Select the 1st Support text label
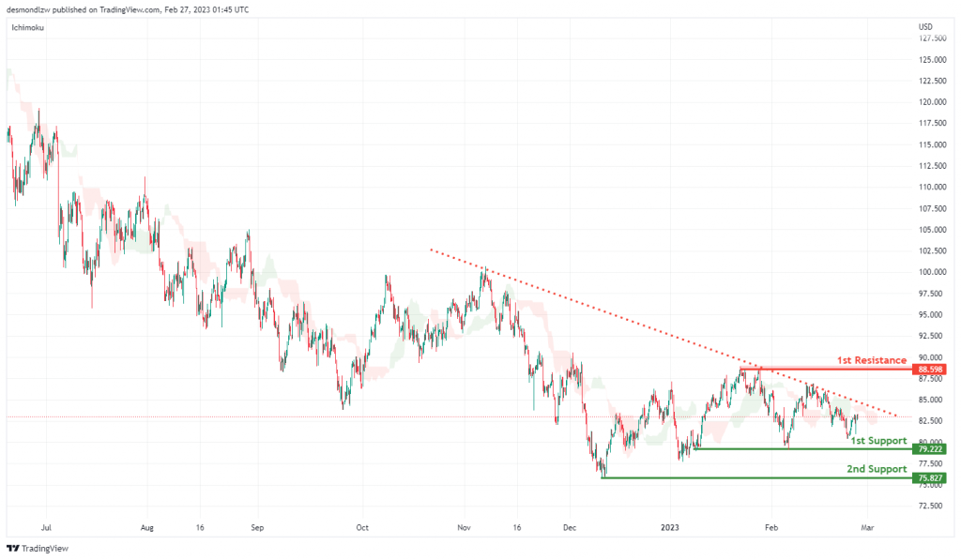961x560 pixels. point(878,441)
